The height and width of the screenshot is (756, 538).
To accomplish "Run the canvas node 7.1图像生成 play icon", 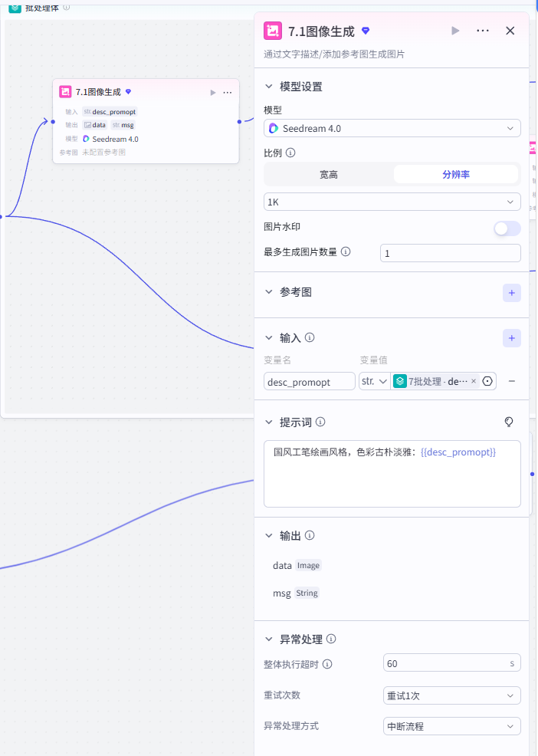I will (x=212, y=93).
